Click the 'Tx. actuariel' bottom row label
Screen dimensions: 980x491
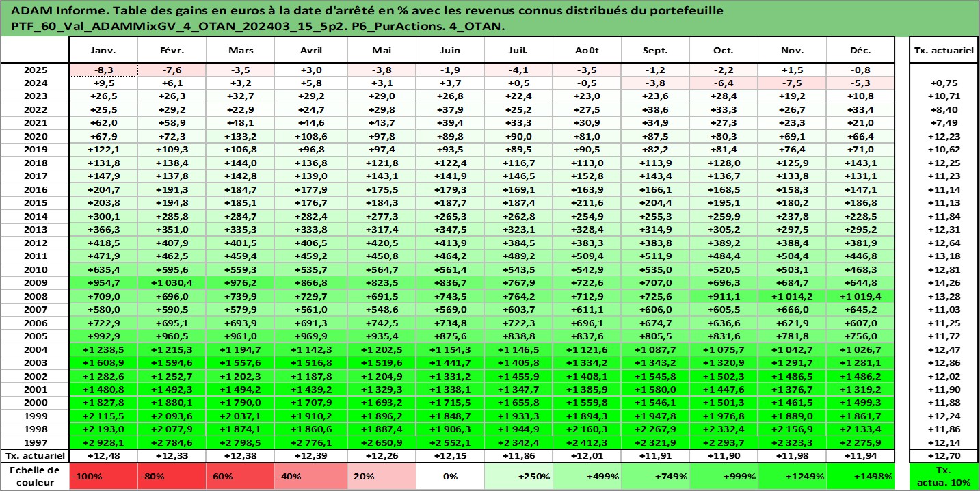click(x=35, y=455)
